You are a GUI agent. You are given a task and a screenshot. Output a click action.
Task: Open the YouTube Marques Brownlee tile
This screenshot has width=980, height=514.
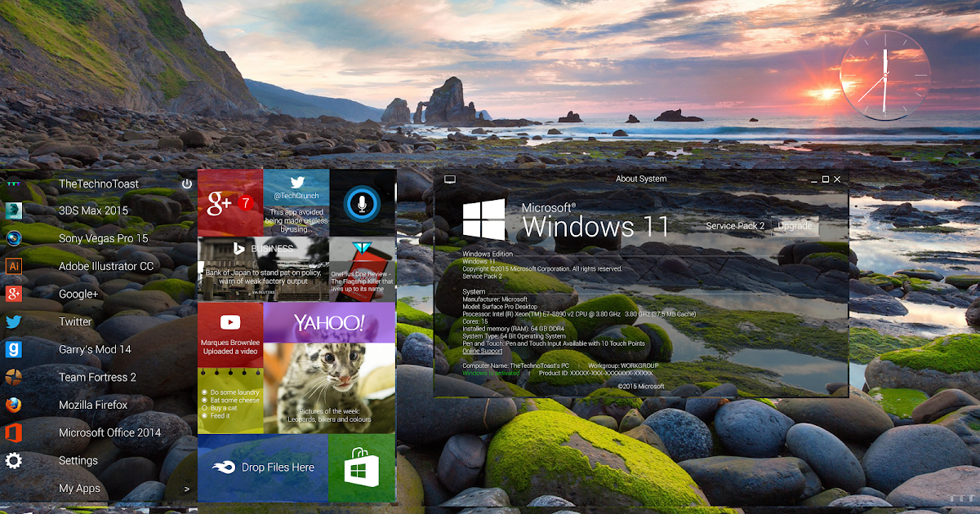(x=230, y=335)
